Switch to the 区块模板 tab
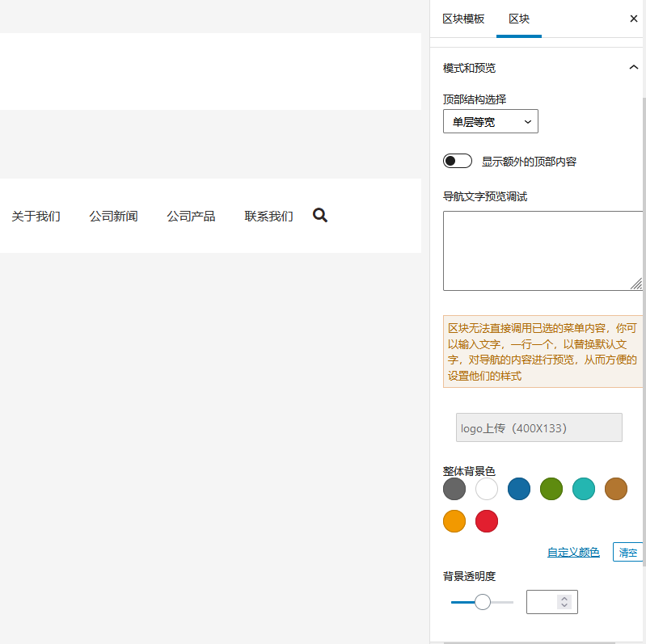The image size is (646, 644). pos(463,19)
